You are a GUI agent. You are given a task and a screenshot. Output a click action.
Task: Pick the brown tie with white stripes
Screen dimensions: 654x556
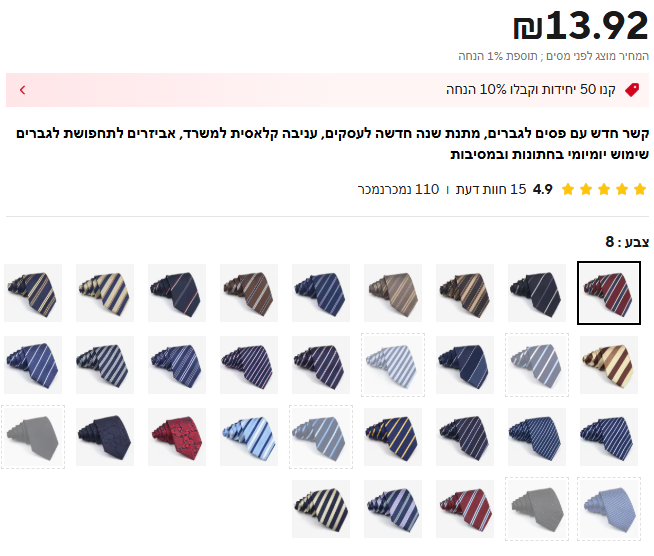[249, 293]
